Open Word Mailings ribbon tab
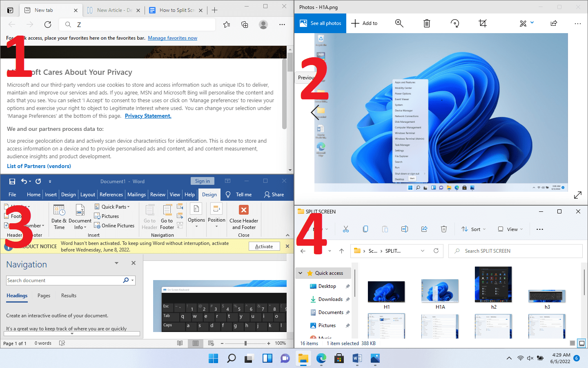The image size is (588, 368). coord(136,195)
